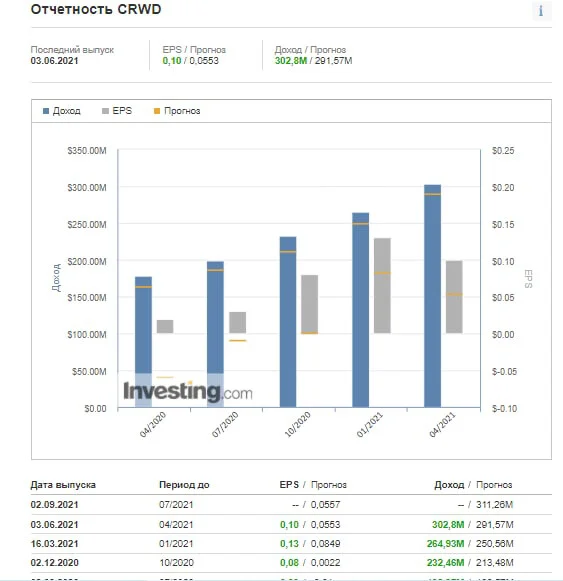This screenshot has height=581, width=563.
Task: Click the Отчетность CRWD heading
Action: click(x=96, y=10)
